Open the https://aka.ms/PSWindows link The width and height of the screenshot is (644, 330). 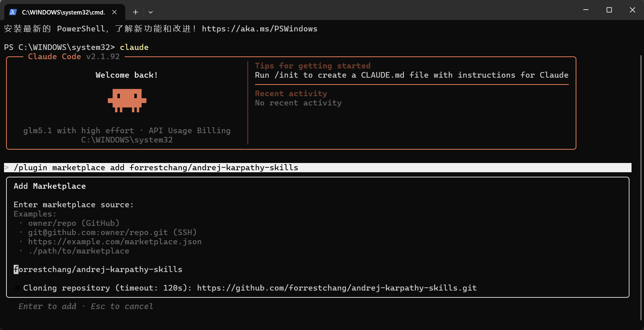pyautogui.click(x=259, y=29)
